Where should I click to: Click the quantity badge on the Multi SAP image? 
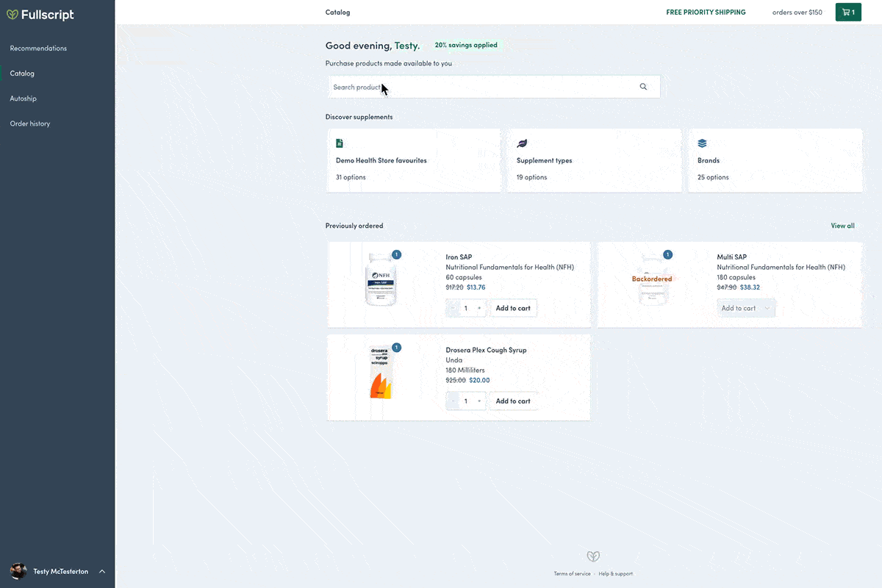[x=667, y=254]
